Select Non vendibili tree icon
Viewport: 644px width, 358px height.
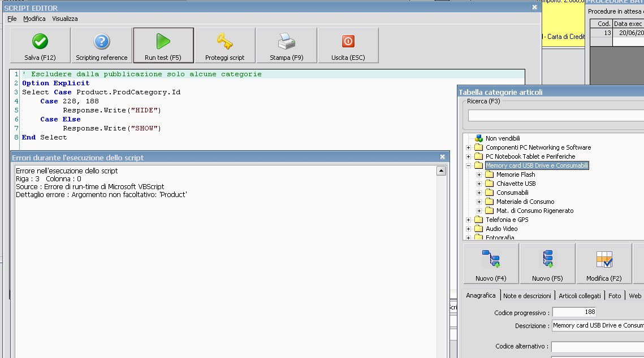[479, 138]
